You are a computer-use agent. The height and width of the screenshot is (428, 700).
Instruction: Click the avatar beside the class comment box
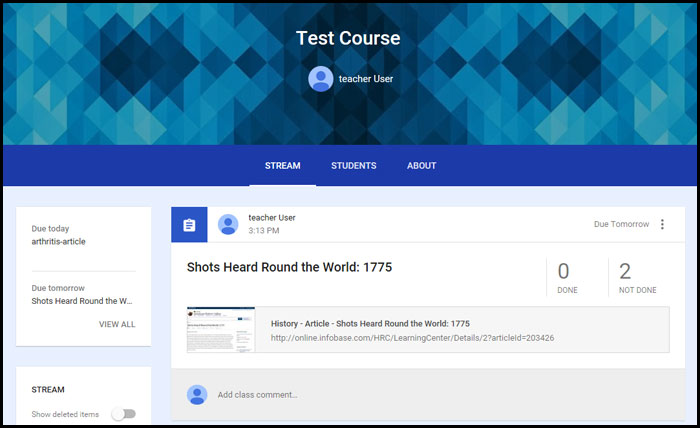click(x=197, y=394)
